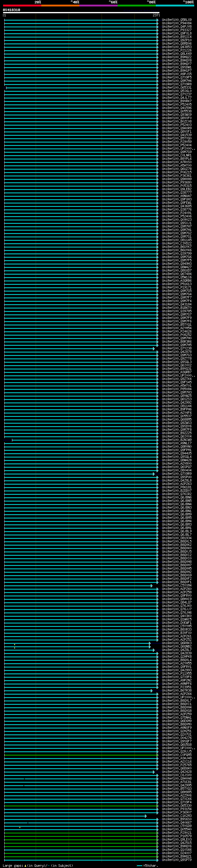Open hit UniRef100_P36907
197x868 pixels.
tap(176, 812)
